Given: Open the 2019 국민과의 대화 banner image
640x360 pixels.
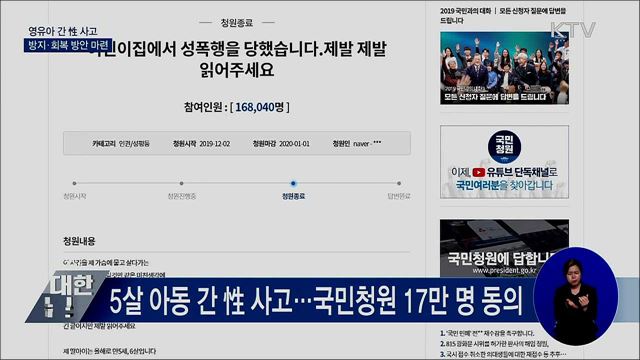Looking at the screenshot, I should tap(504, 68).
